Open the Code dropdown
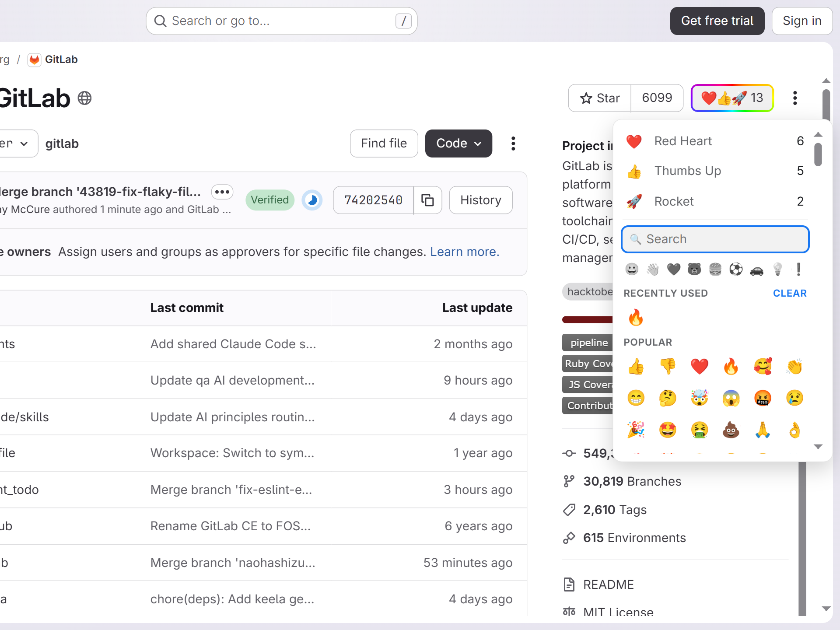This screenshot has width=840, height=630. 458,143
